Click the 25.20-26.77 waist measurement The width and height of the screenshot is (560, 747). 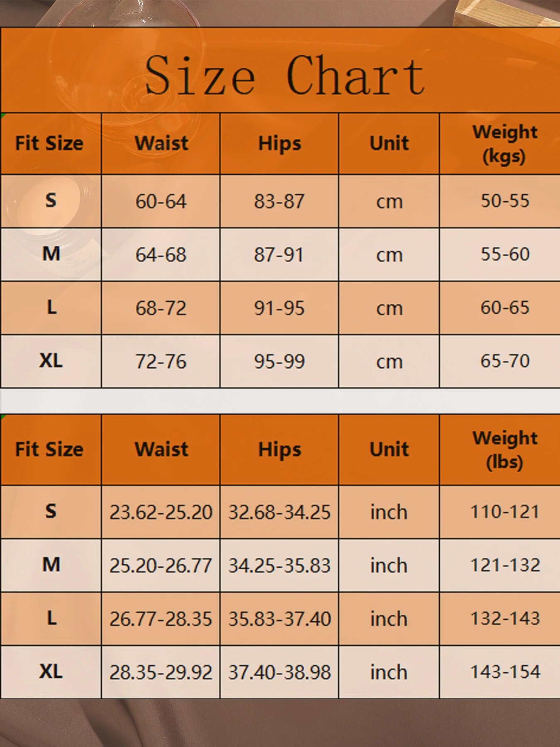pos(161,566)
